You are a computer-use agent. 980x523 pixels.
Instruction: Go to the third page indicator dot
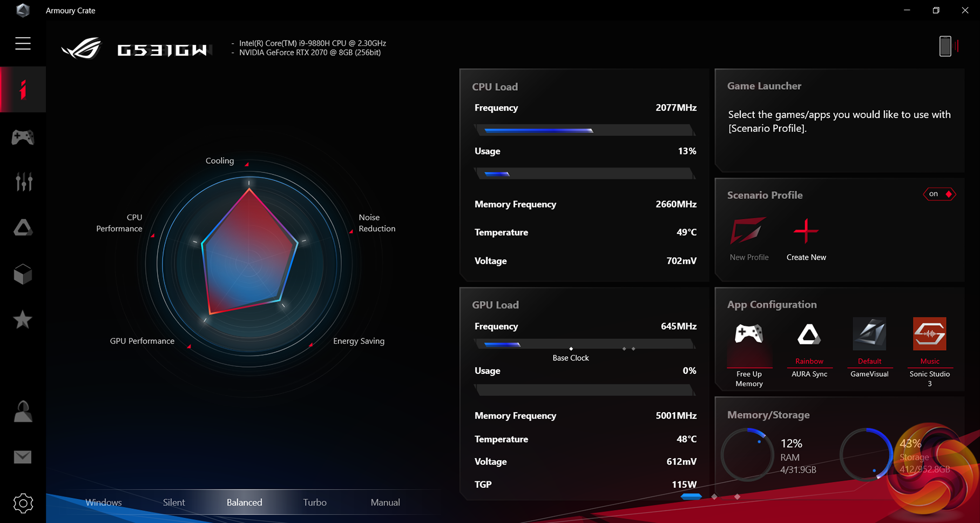click(x=737, y=497)
